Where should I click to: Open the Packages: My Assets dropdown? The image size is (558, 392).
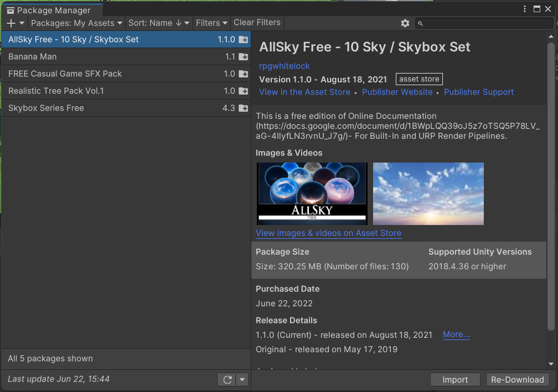point(76,23)
